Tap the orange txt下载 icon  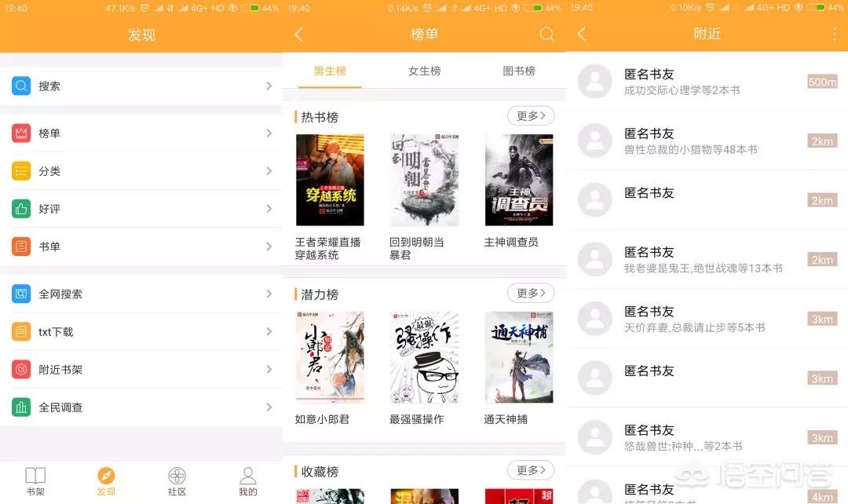(21, 331)
